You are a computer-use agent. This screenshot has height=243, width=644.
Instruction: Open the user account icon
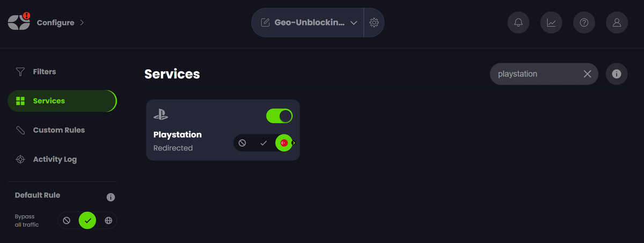coord(617,23)
